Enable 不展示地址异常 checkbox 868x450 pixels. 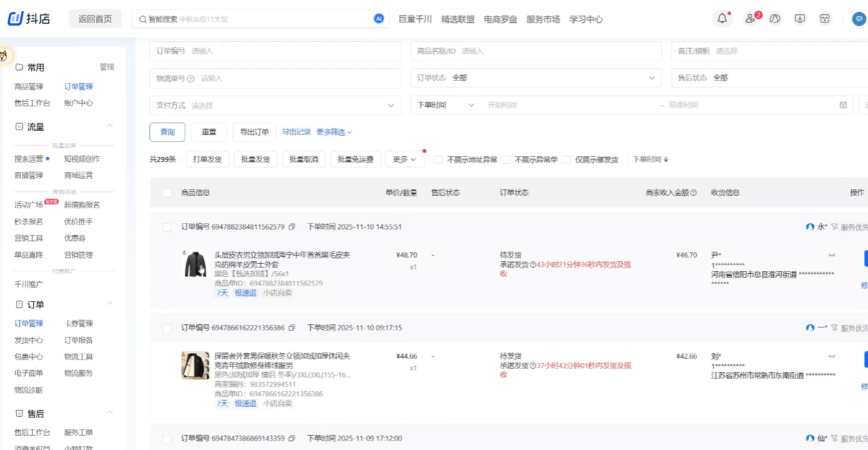click(438, 159)
